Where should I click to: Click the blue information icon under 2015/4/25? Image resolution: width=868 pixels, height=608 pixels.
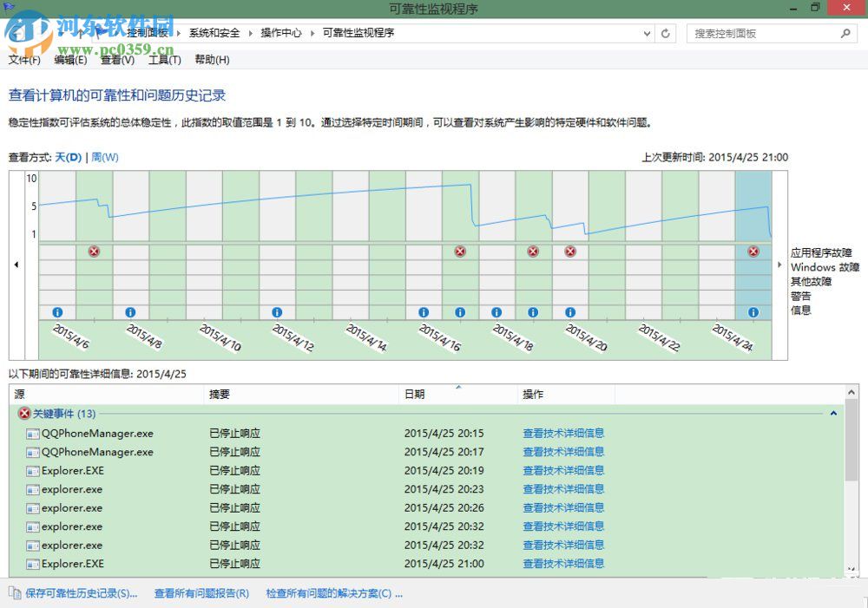tap(753, 311)
